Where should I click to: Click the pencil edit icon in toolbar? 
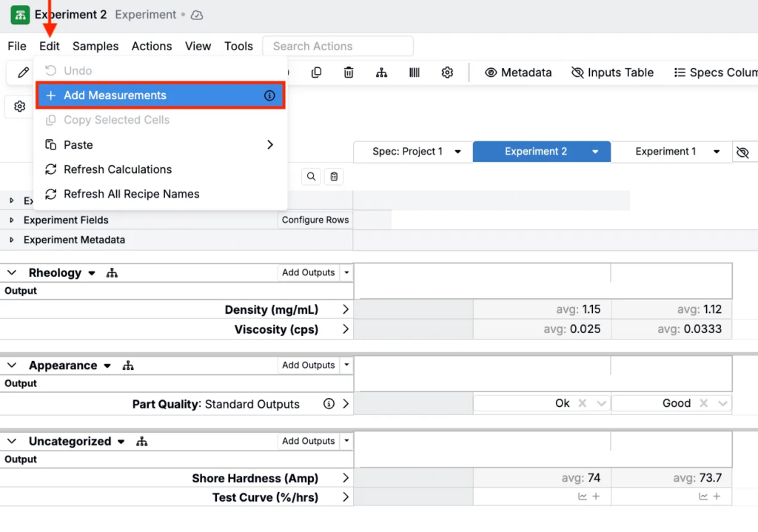[x=24, y=73]
